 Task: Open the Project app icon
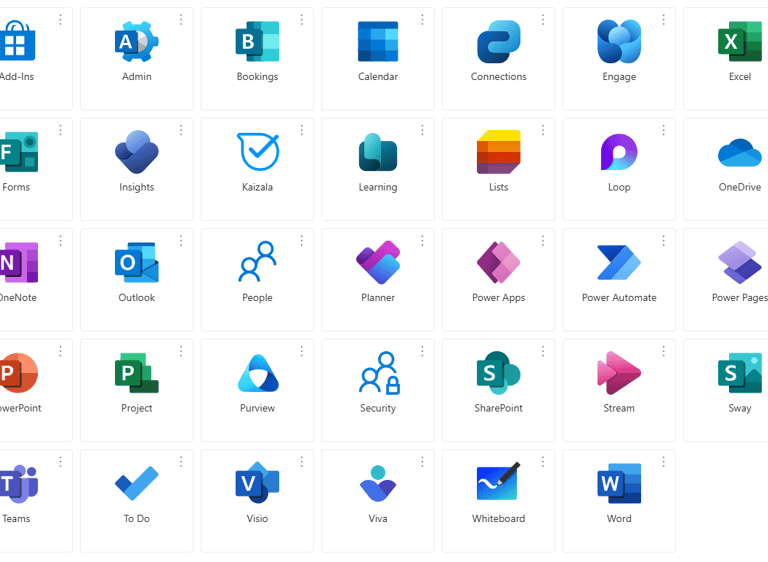[137, 373]
